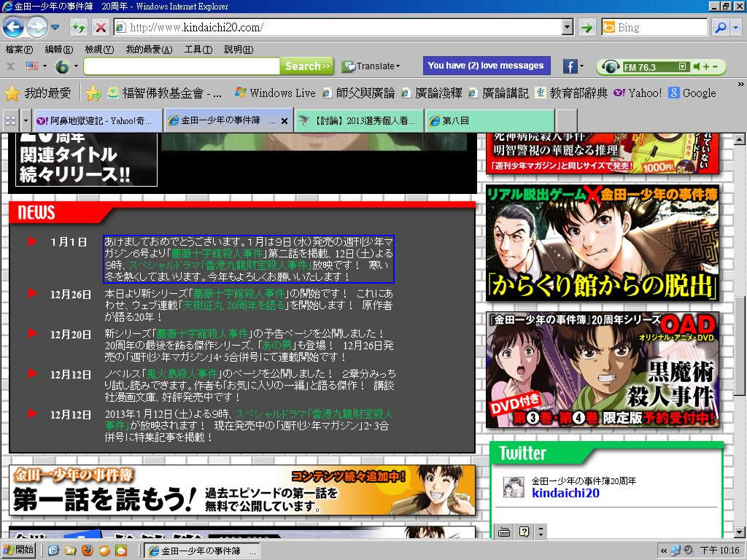Click the green Go arrow button
747x560 pixels.
tap(587, 27)
